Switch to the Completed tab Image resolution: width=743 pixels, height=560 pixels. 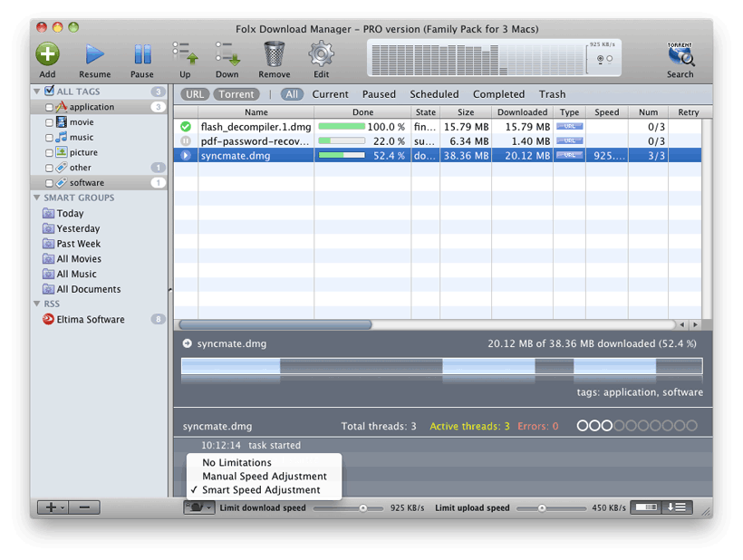click(x=498, y=94)
